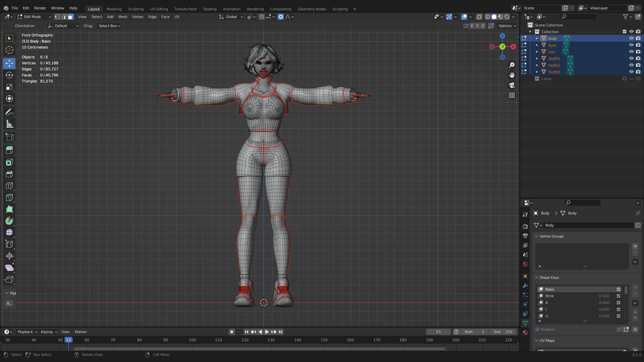Select the Shrink/Fatten tool
This screenshot has width=644, height=362.
pyautogui.click(x=9, y=256)
